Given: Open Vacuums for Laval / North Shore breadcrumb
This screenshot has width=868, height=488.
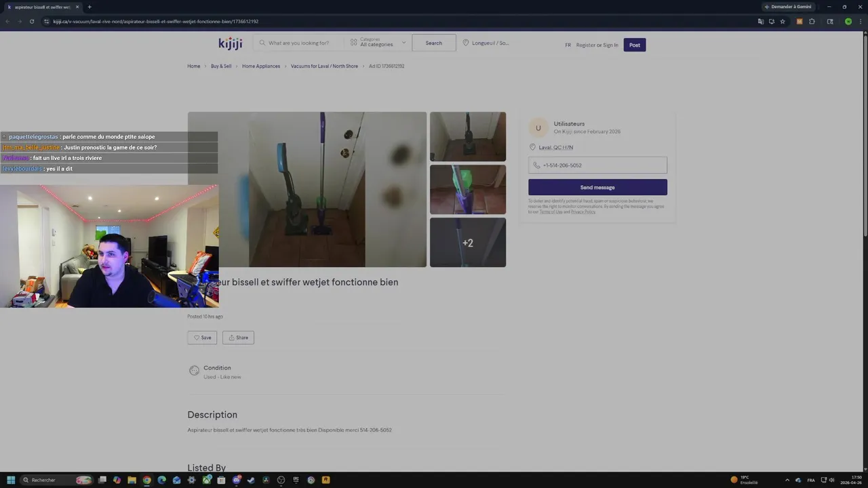Looking at the screenshot, I should click(x=324, y=66).
